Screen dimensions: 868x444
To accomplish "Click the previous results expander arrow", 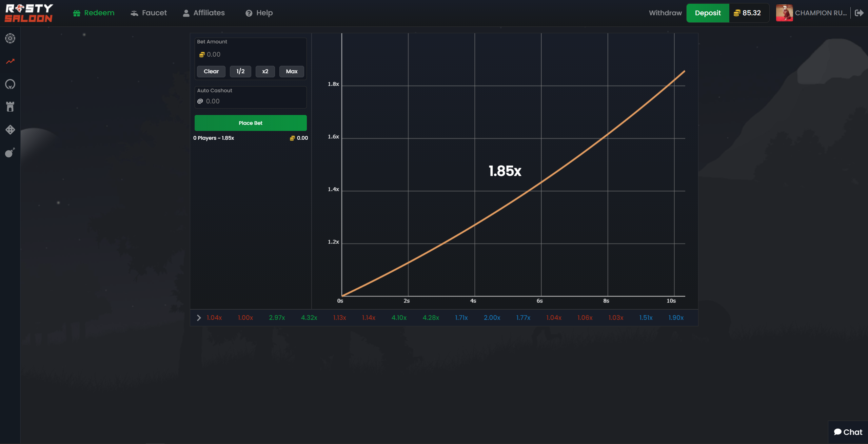I will point(199,317).
